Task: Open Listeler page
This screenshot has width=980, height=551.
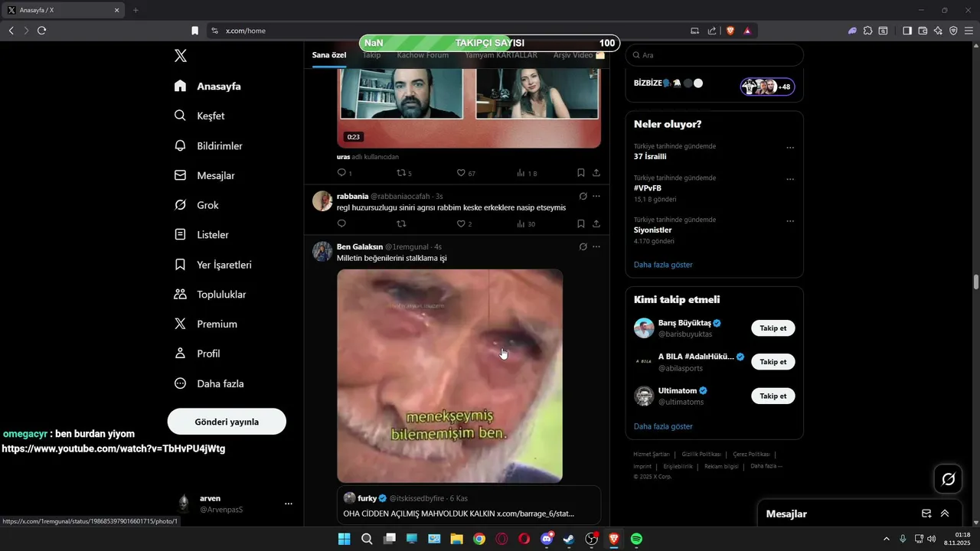Action: (x=201, y=235)
